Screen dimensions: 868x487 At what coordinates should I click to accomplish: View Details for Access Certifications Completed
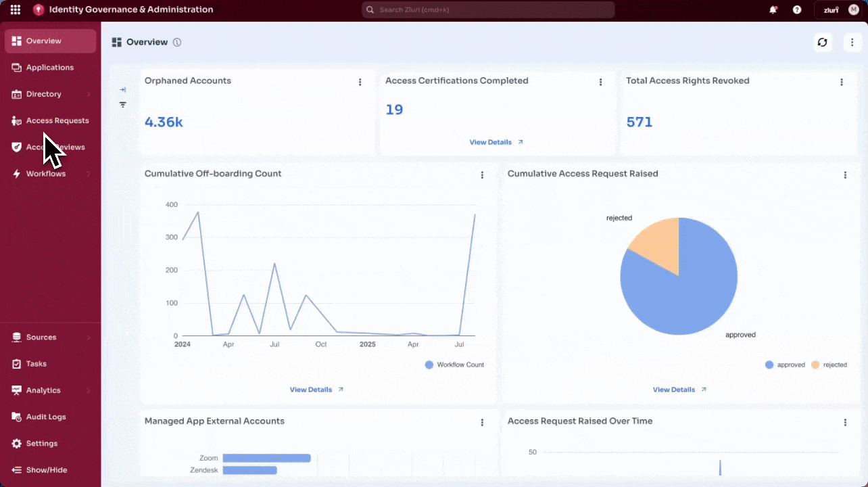point(496,142)
